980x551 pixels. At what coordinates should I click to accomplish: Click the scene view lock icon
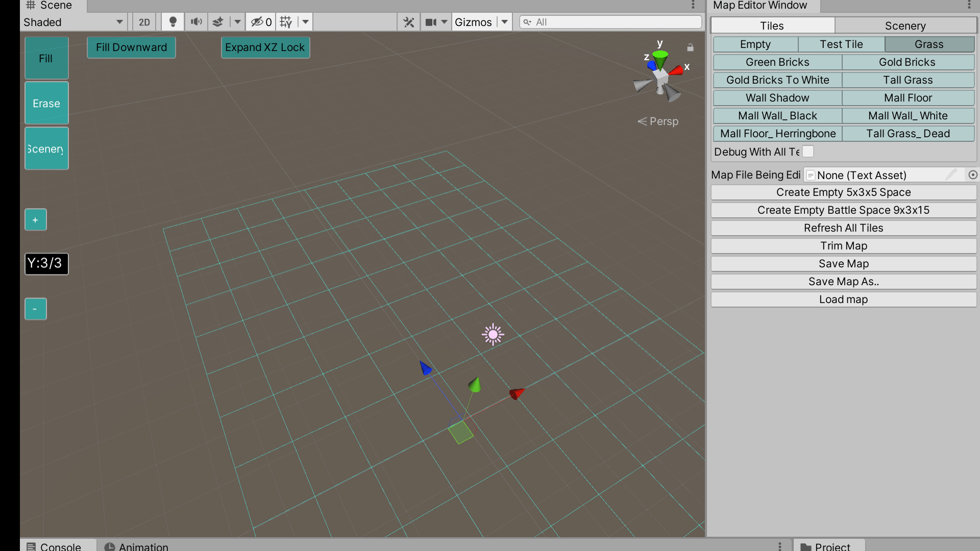coord(690,47)
